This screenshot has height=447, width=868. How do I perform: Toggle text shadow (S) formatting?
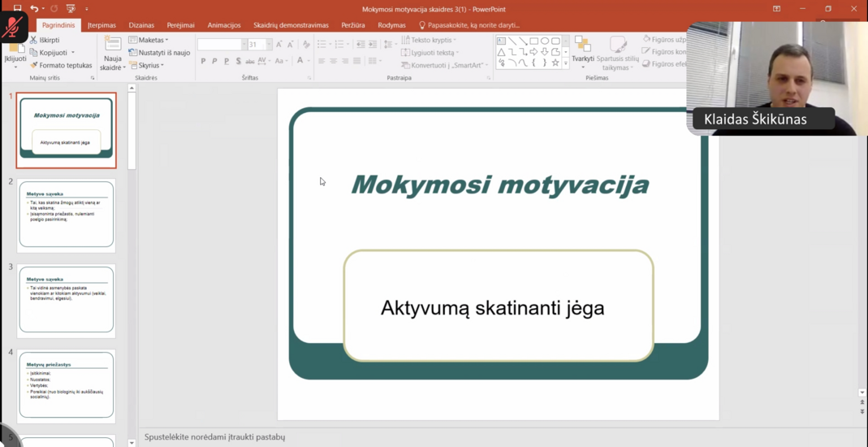(x=238, y=61)
